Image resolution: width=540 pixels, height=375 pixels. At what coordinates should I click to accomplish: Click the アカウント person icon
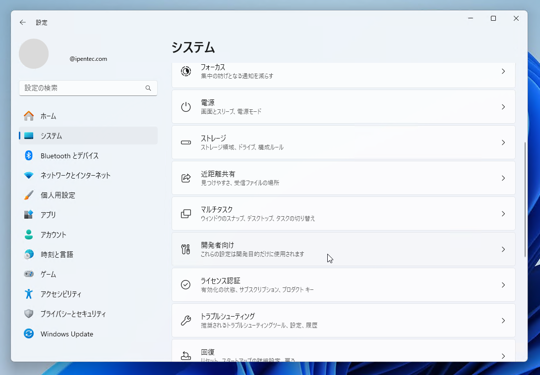29,235
